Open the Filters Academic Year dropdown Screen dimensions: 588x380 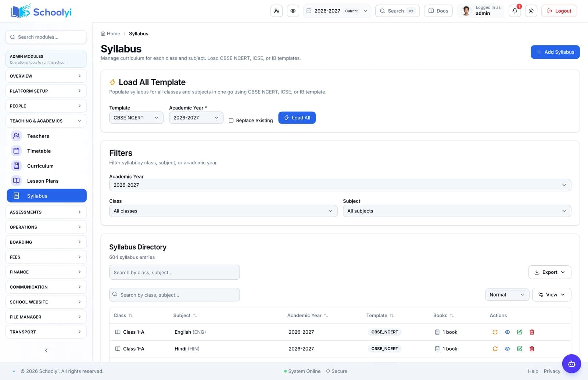tap(340, 185)
